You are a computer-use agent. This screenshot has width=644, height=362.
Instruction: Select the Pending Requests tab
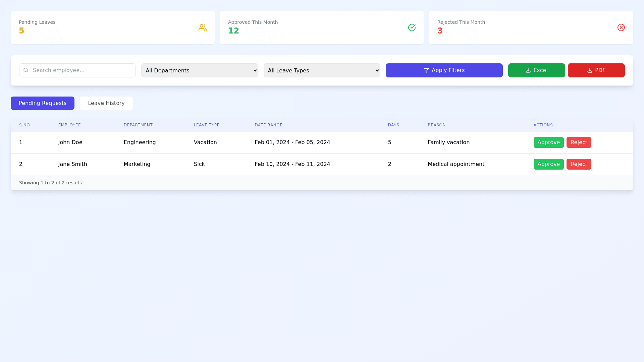click(x=43, y=103)
